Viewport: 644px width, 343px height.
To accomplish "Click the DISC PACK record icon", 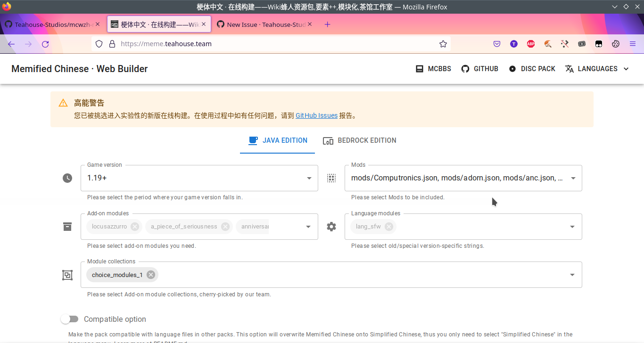I will (512, 68).
